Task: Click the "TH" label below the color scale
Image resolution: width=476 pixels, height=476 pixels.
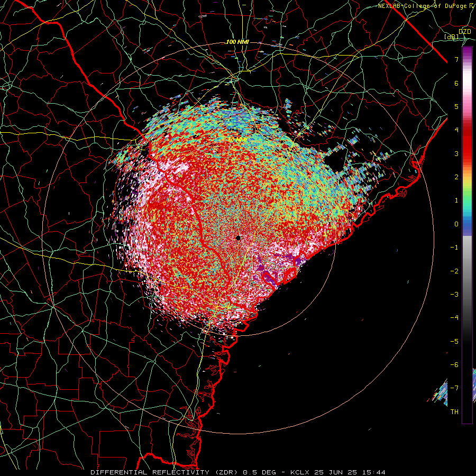Action: click(x=454, y=412)
